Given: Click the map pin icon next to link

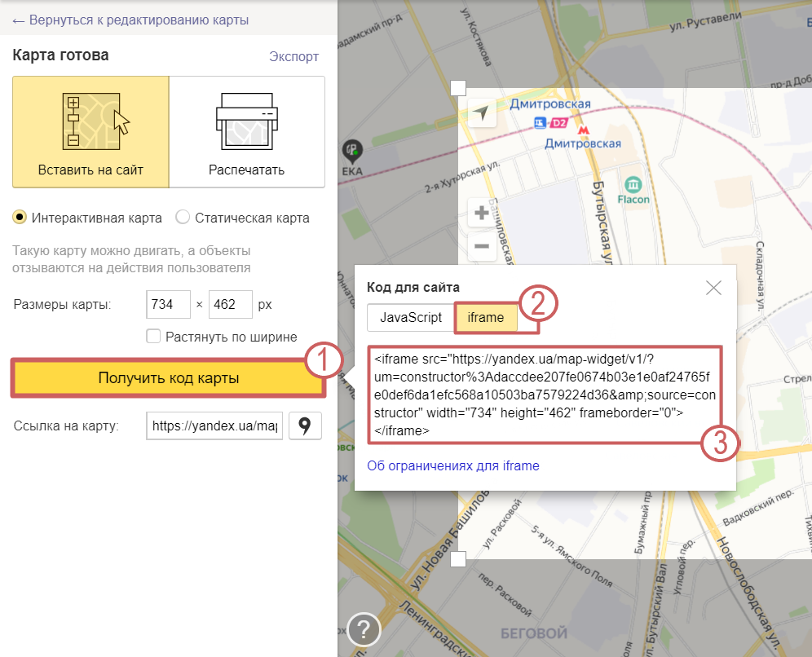Looking at the screenshot, I should (x=306, y=426).
